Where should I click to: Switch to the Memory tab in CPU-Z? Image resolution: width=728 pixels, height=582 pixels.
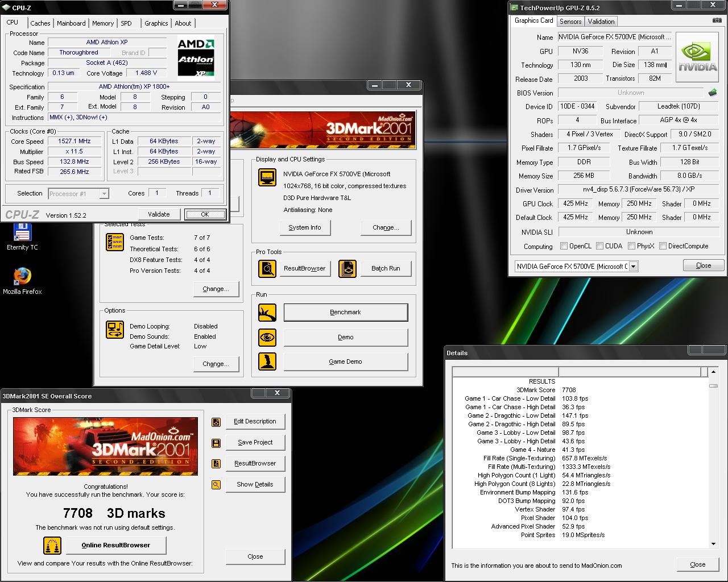click(103, 23)
